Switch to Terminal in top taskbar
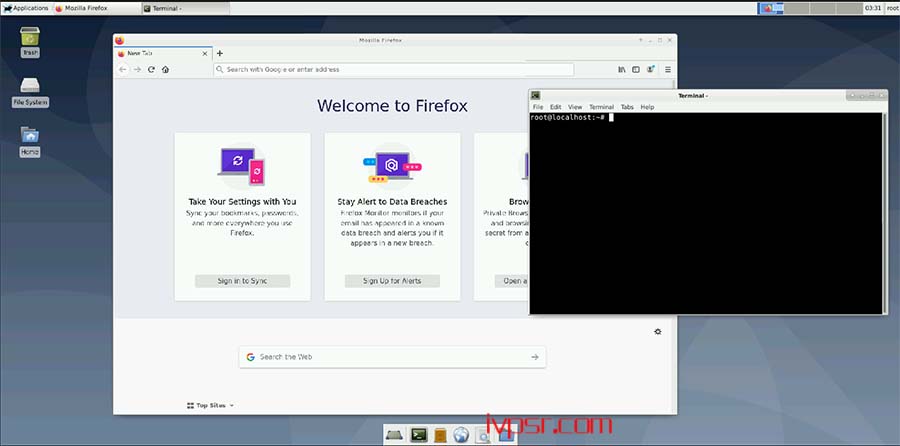This screenshot has width=900, height=446. coord(185,8)
